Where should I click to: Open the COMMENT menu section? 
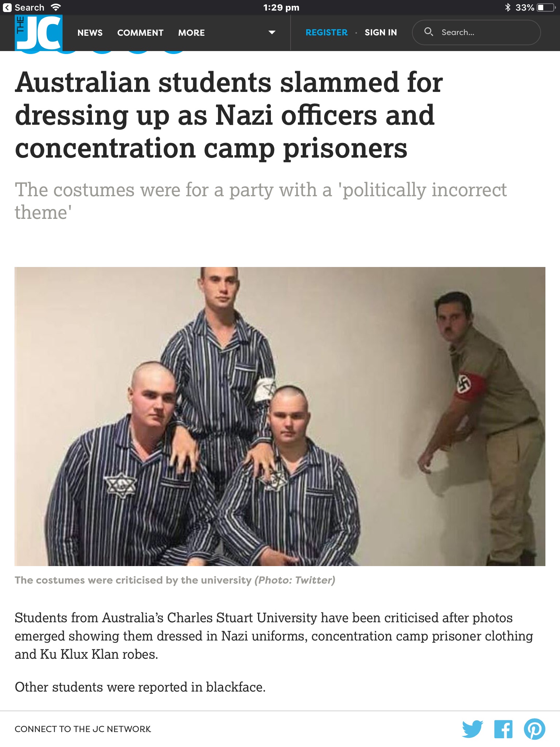pos(140,33)
